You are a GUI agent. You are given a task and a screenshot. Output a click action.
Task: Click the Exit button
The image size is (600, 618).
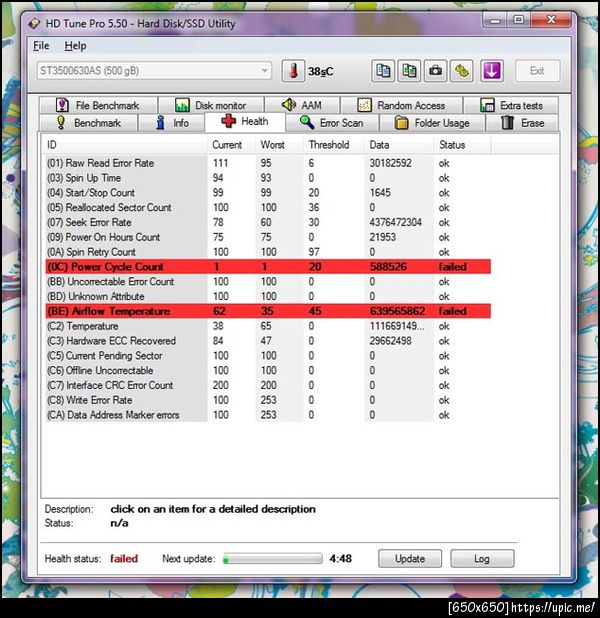[537, 71]
